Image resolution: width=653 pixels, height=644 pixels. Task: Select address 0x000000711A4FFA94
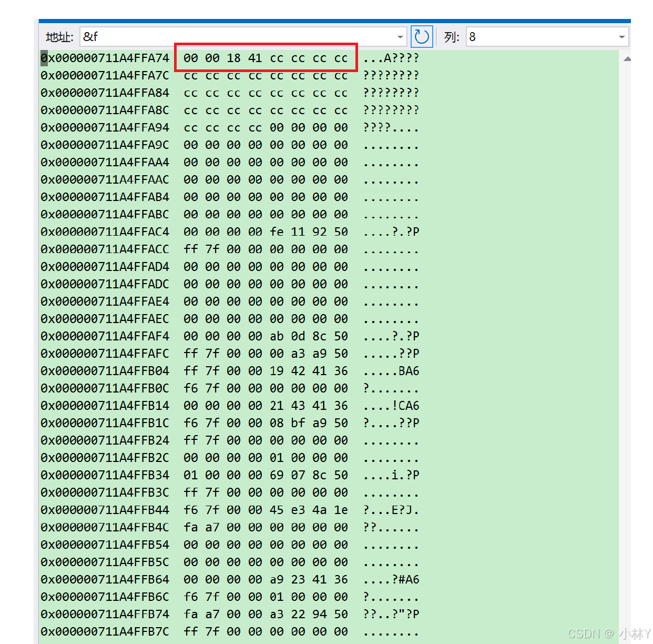point(105,127)
